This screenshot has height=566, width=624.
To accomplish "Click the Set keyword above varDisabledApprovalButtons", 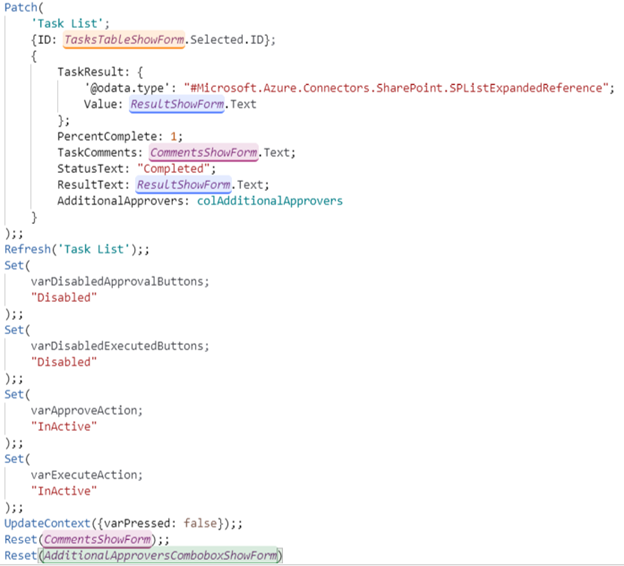I will click(14, 265).
